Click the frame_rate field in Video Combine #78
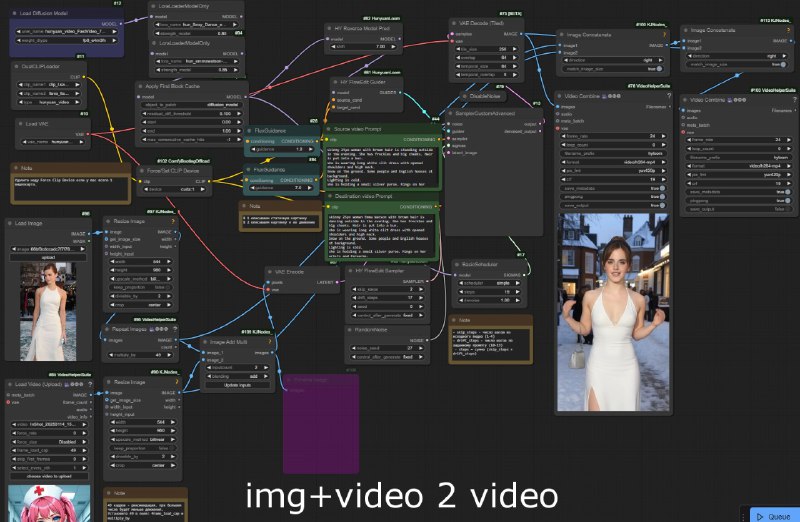 [614, 136]
